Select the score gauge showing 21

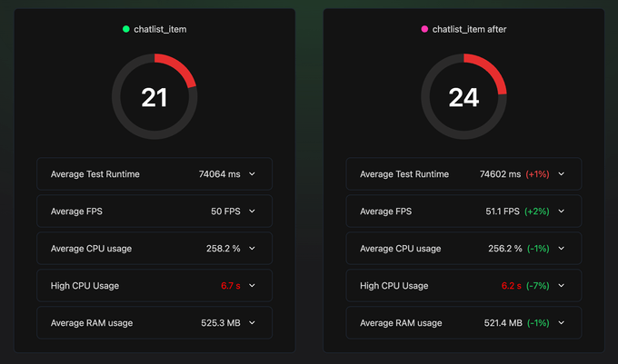click(x=154, y=96)
